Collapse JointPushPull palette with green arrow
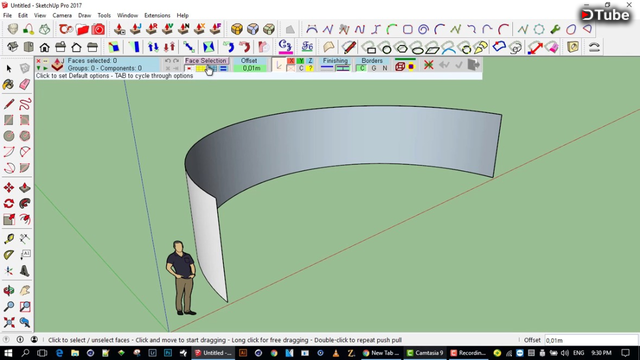This screenshot has width=640, height=360. coord(38,68)
